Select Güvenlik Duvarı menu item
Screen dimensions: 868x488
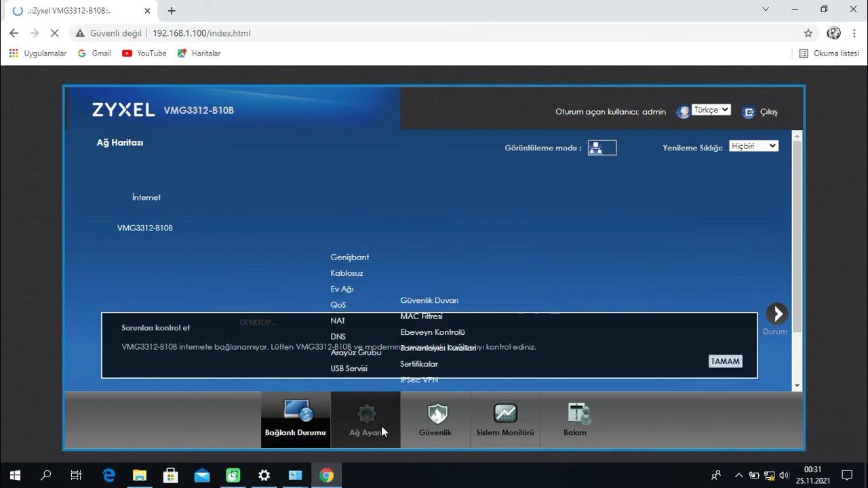429,300
